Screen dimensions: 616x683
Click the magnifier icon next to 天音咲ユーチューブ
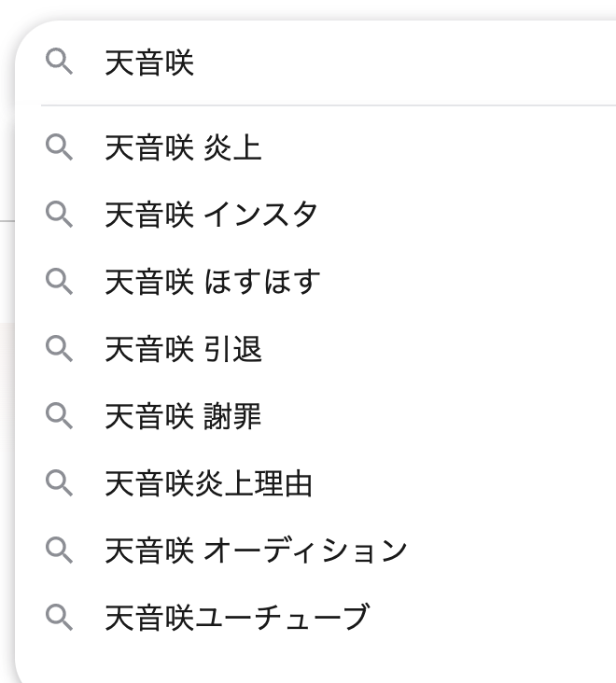click(x=59, y=618)
